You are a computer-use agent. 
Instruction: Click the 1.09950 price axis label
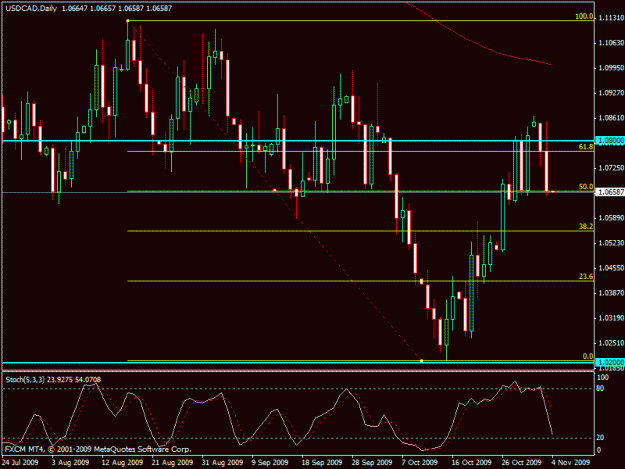611,68
